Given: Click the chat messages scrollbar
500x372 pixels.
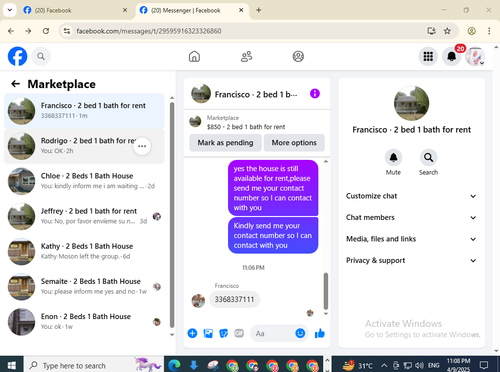Looking at the screenshot, I should coord(326,291).
